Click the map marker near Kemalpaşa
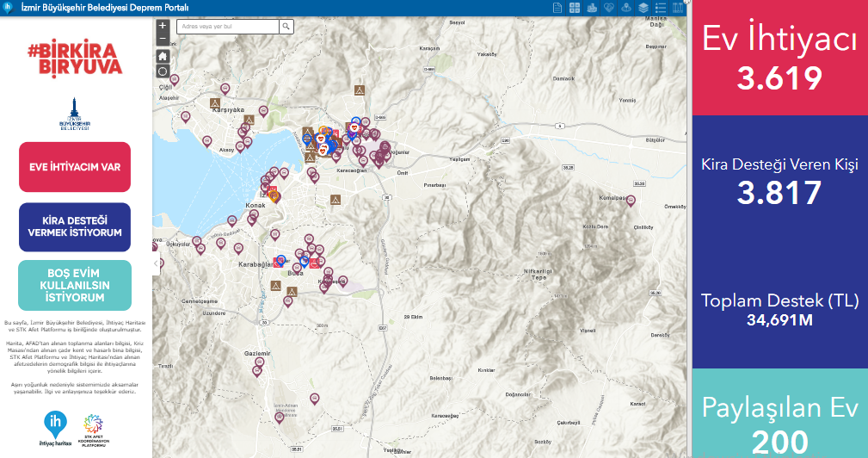This screenshot has height=458, width=868. (x=631, y=201)
